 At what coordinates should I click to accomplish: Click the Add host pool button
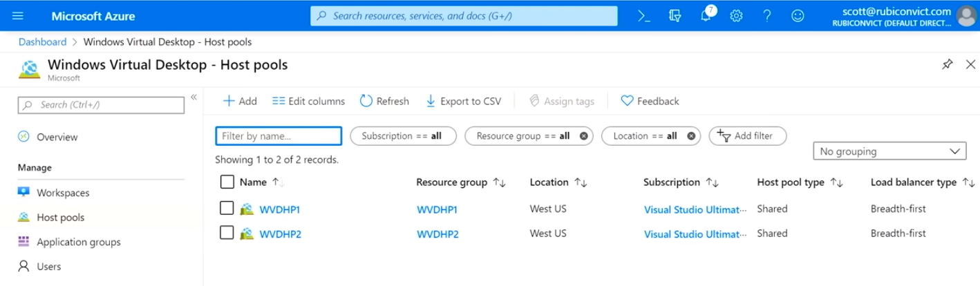[x=239, y=101]
